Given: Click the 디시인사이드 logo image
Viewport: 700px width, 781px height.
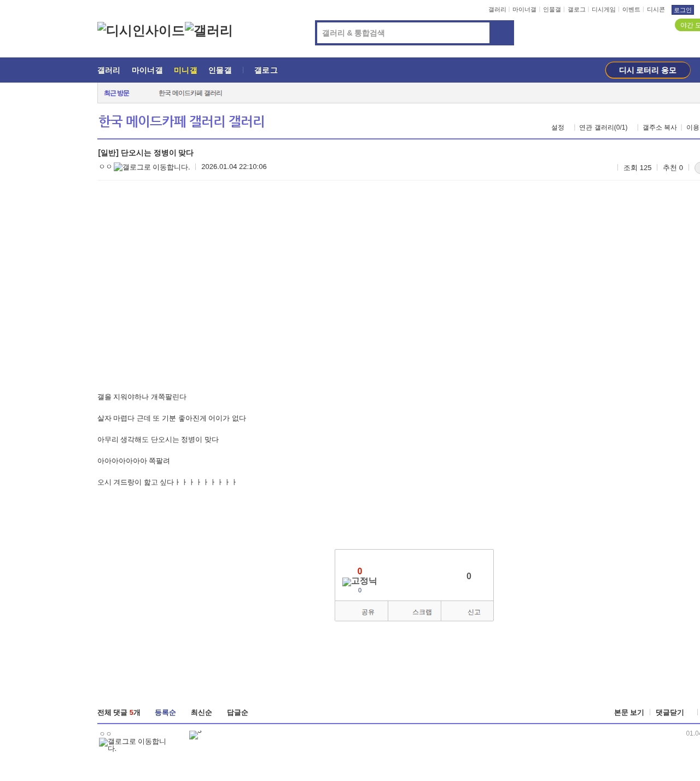Looking at the screenshot, I should 141,31.
